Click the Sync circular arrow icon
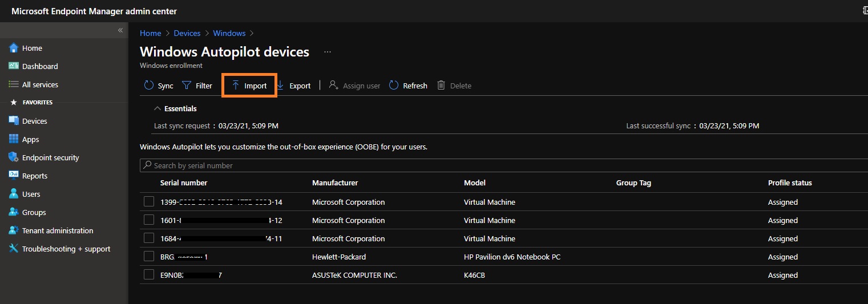The width and height of the screenshot is (868, 304). click(149, 86)
